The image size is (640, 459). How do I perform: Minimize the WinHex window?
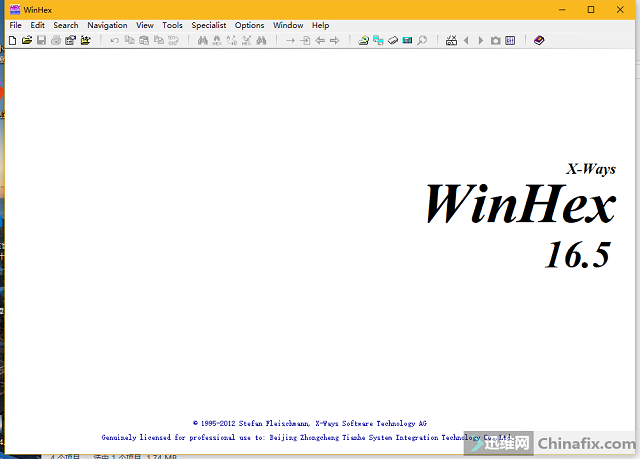coord(562,9)
